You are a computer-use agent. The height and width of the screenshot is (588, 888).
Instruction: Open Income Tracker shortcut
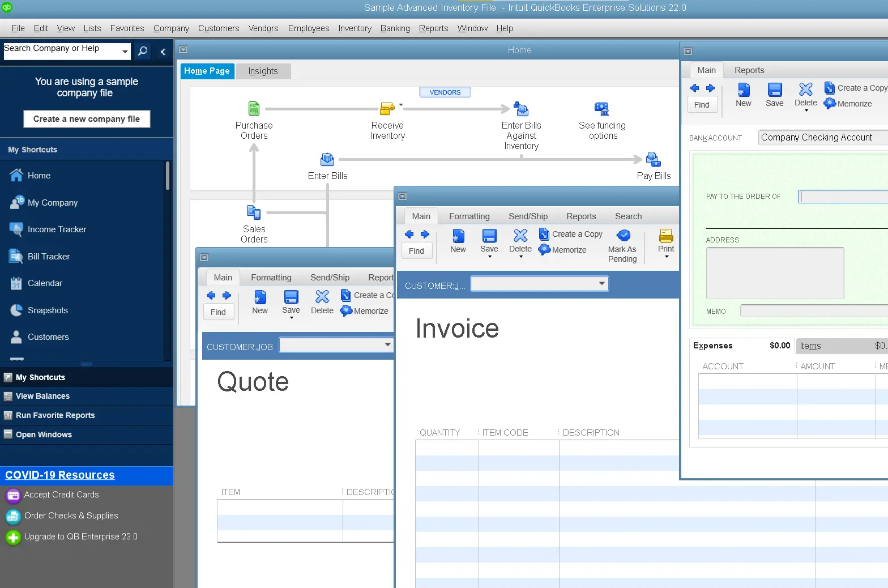(x=57, y=229)
